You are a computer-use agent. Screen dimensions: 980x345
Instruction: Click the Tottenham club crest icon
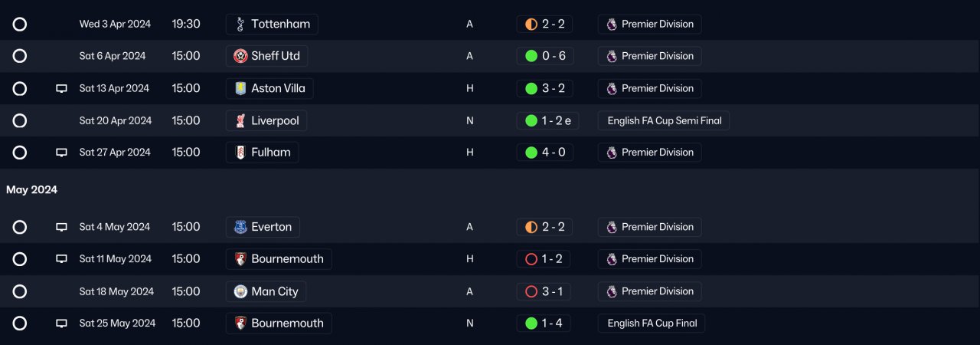(240, 24)
